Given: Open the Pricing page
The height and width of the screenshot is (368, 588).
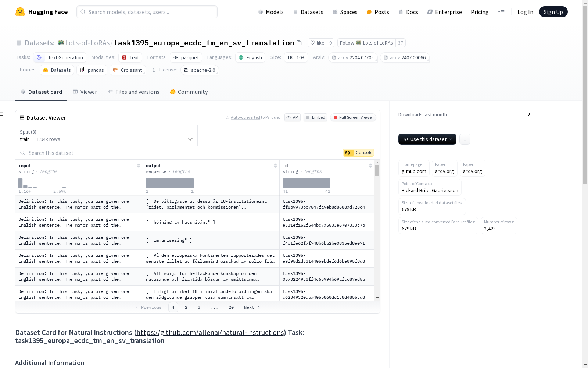Looking at the screenshot, I should (x=480, y=12).
